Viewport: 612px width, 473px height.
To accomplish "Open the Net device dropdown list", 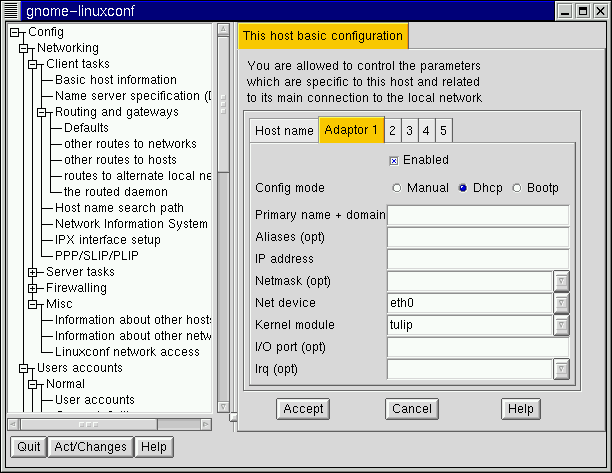I will (561, 303).
